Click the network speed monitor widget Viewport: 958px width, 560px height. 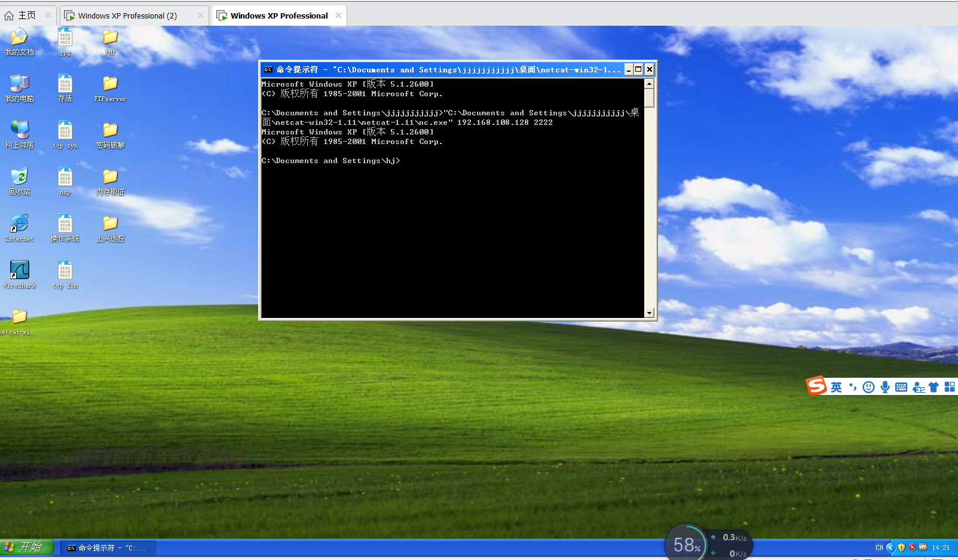(730, 545)
